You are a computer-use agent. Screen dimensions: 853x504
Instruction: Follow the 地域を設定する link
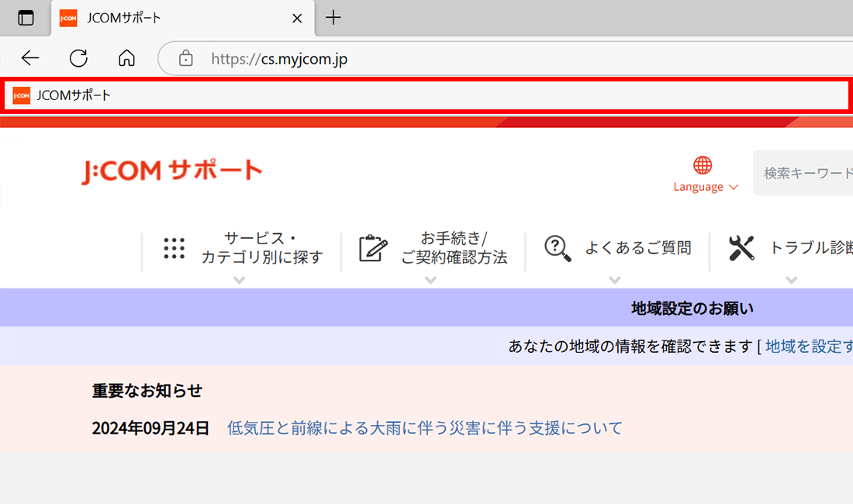pos(809,347)
